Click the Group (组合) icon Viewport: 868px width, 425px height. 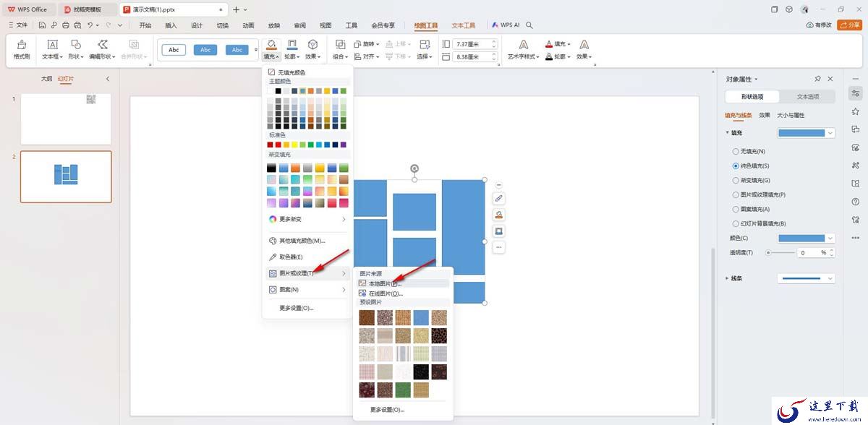coord(340,45)
